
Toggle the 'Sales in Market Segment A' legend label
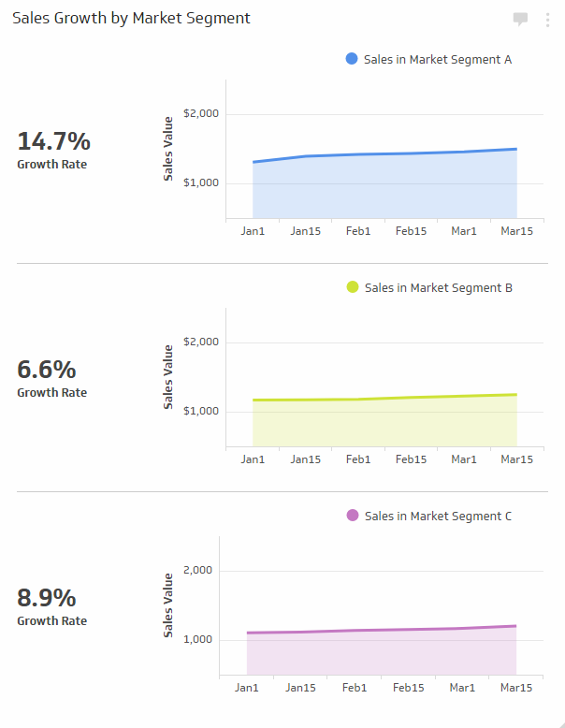438,59
